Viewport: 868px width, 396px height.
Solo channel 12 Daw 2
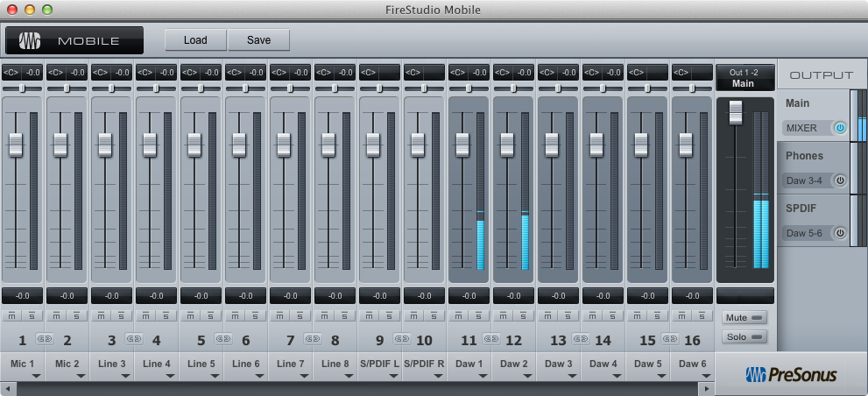tap(524, 315)
